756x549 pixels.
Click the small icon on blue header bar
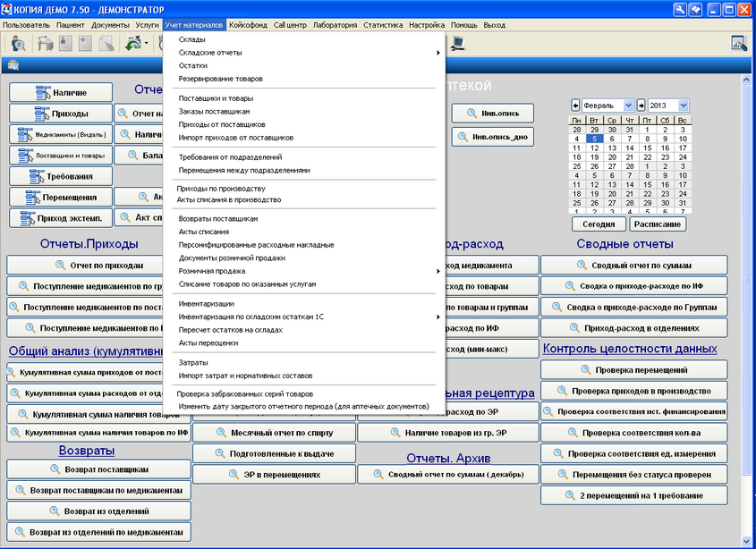tap(13, 65)
